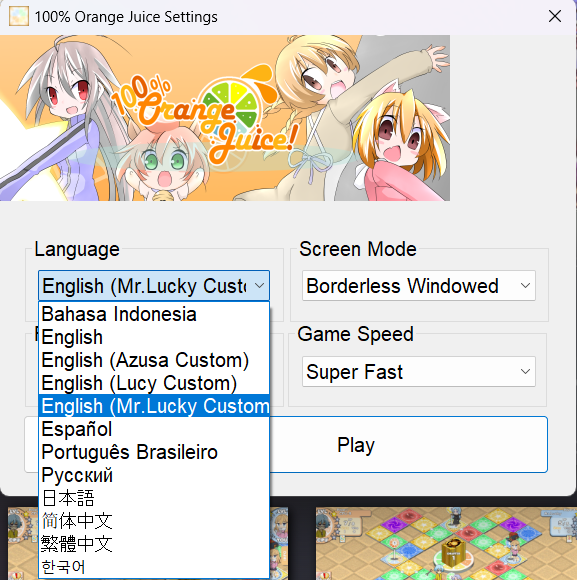Choose Español from the list

(x=154, y=429)
